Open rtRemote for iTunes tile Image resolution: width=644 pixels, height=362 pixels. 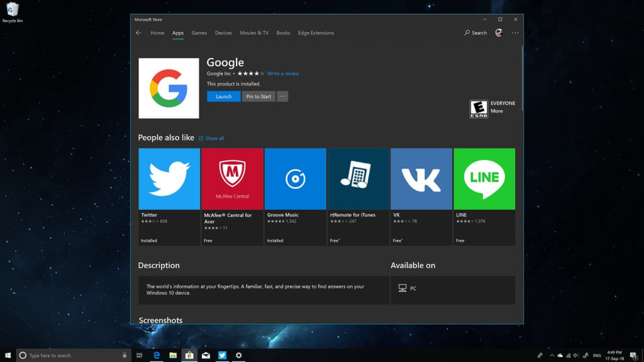coord(358,178)
